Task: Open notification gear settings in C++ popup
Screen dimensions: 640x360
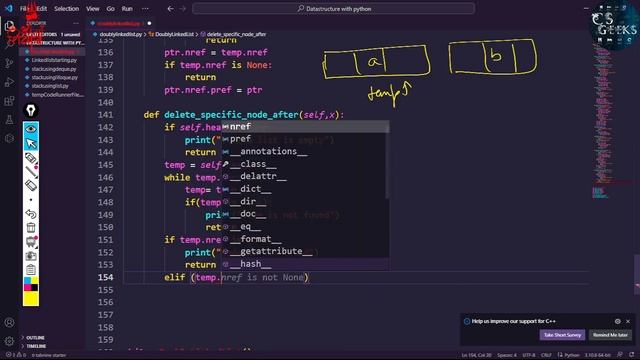Action: click(618, 321)
